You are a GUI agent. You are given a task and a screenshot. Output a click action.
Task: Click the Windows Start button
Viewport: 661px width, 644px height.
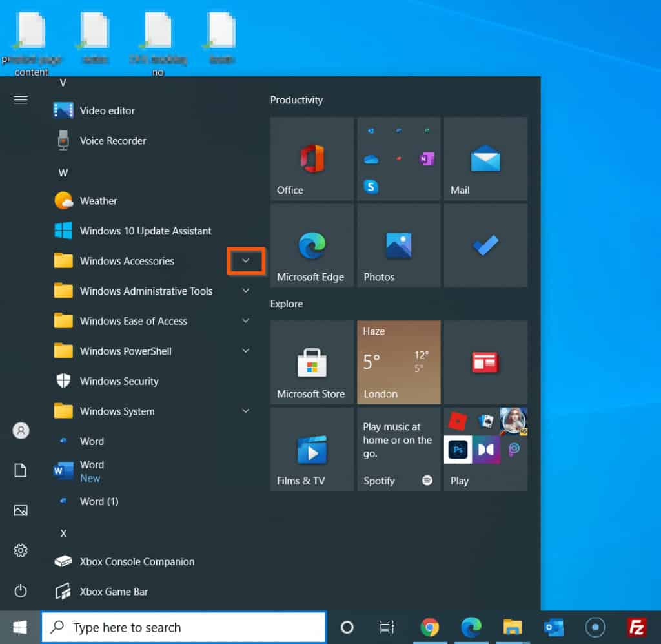(x=20, y=627)
